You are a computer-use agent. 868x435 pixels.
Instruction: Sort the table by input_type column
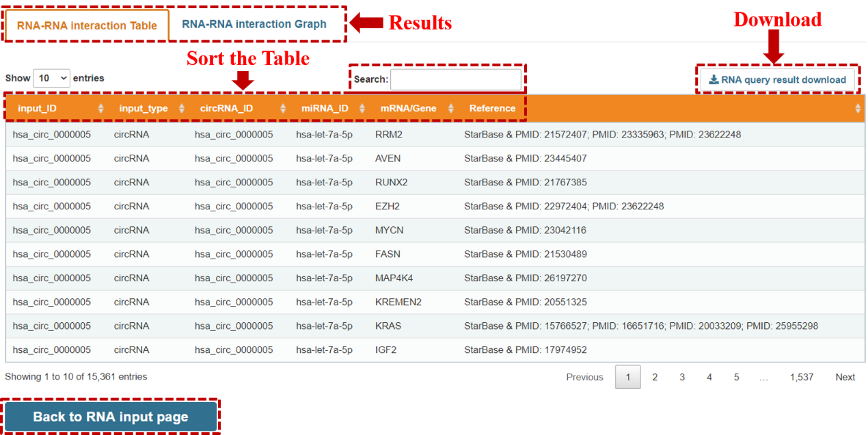pyautogui.click(x=144, y=107)
